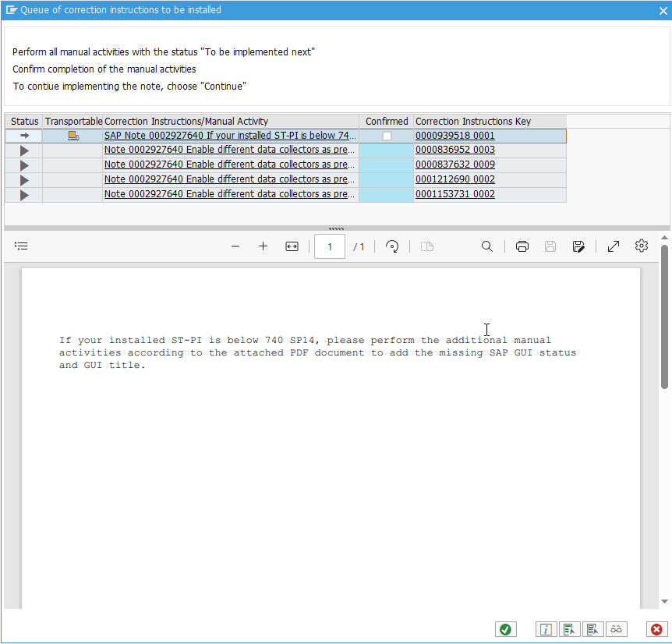Click the greyed-out save icon
Screen dimensions: 672x644
point(550,246)
